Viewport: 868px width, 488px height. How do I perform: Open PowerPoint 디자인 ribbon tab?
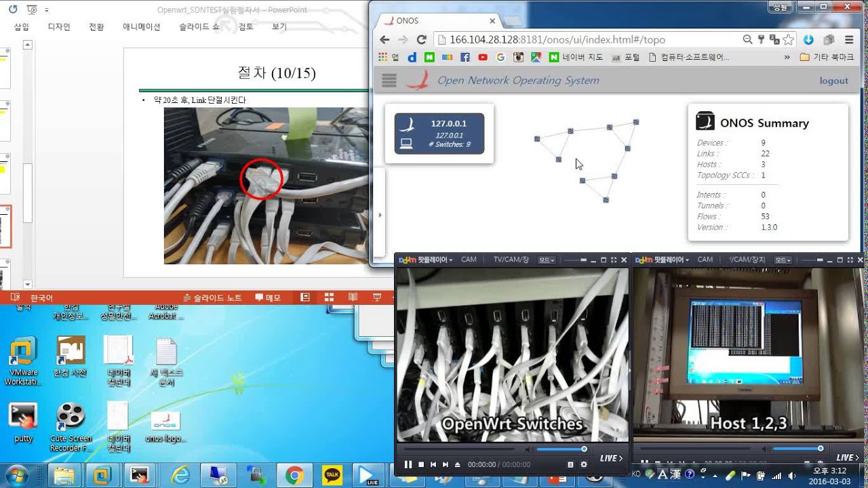click(x=59, y=27)
